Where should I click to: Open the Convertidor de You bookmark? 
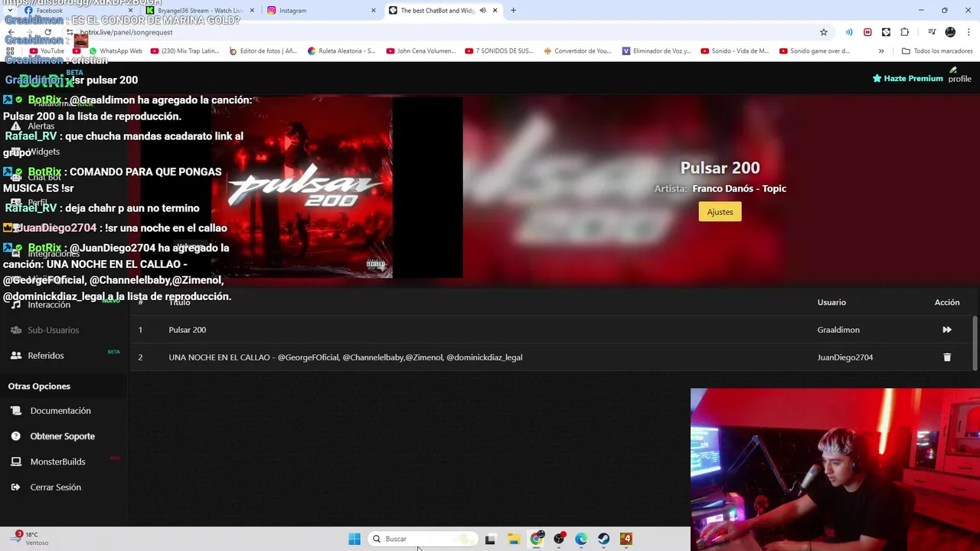coord(577,51)
